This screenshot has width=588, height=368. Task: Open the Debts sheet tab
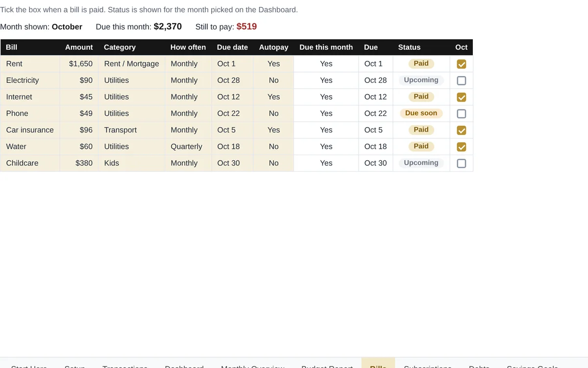479,364
